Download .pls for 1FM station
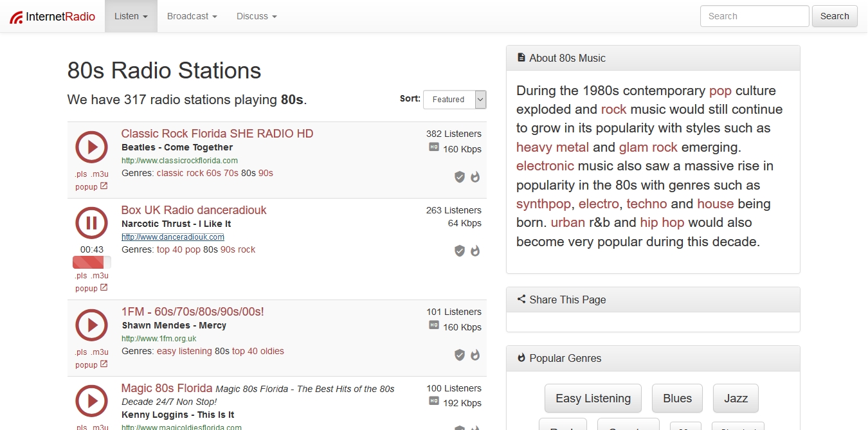Image resolution: width=868 pixels, height=430 pixels. point(81,352)
